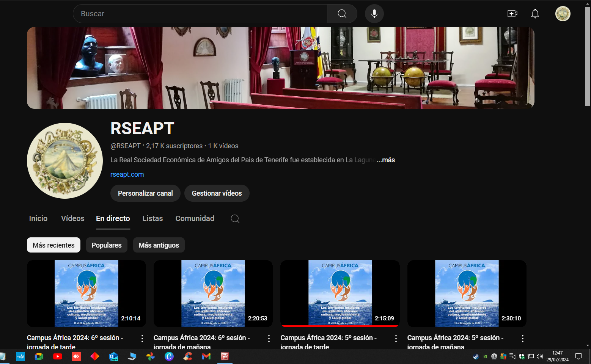Open Windows Security shield tray icon
This screenshot has width=591, height=364.
pos(522,356)
